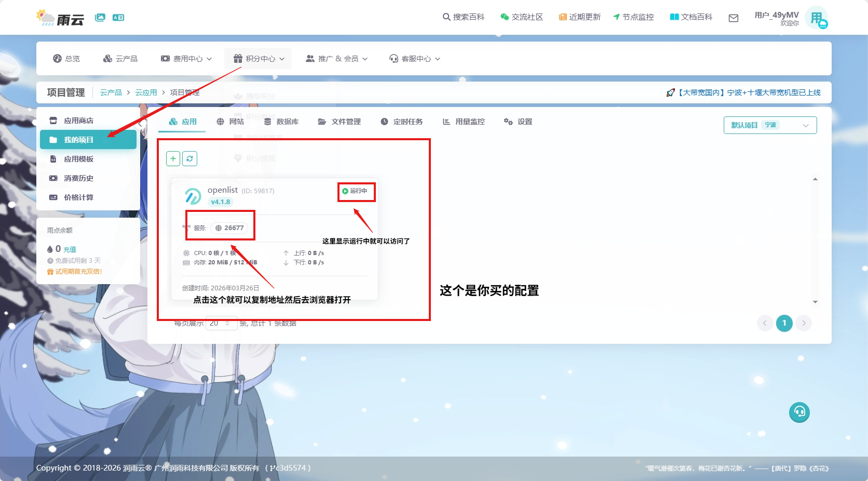Open the page size 20 selector
Image resolution: width=868 pixels, height=481 pixels.
point(222,323)
